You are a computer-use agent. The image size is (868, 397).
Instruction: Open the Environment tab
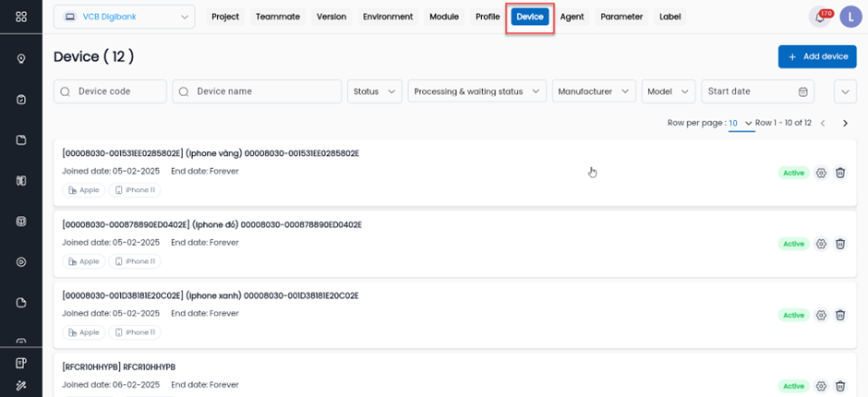point(388,17)
